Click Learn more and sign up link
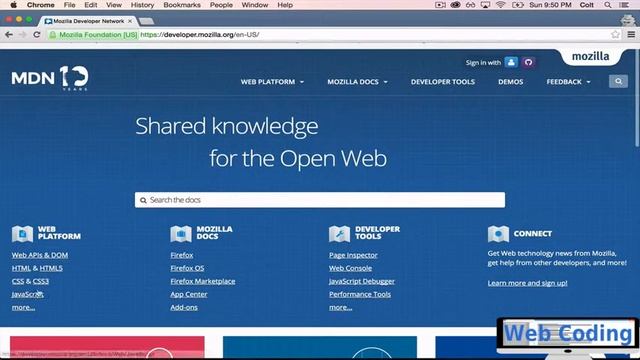The width and height of the screenshot is (640, 360). click(x=527, y=283)
